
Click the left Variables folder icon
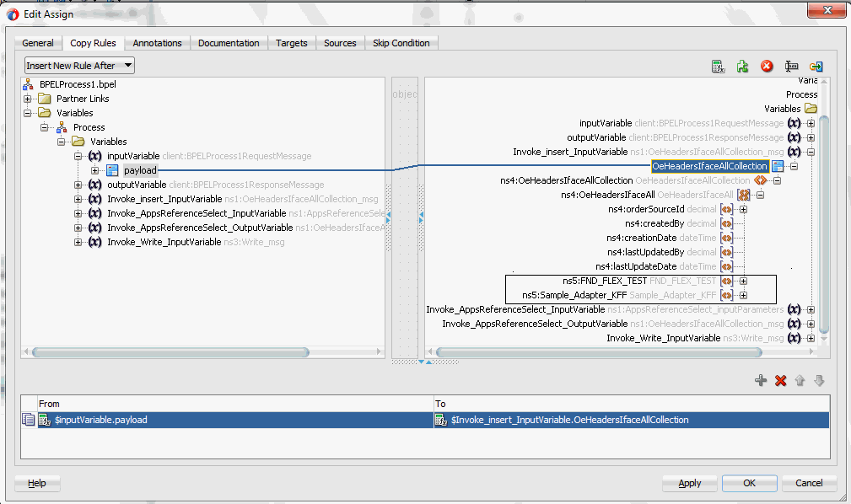point(45,113)
